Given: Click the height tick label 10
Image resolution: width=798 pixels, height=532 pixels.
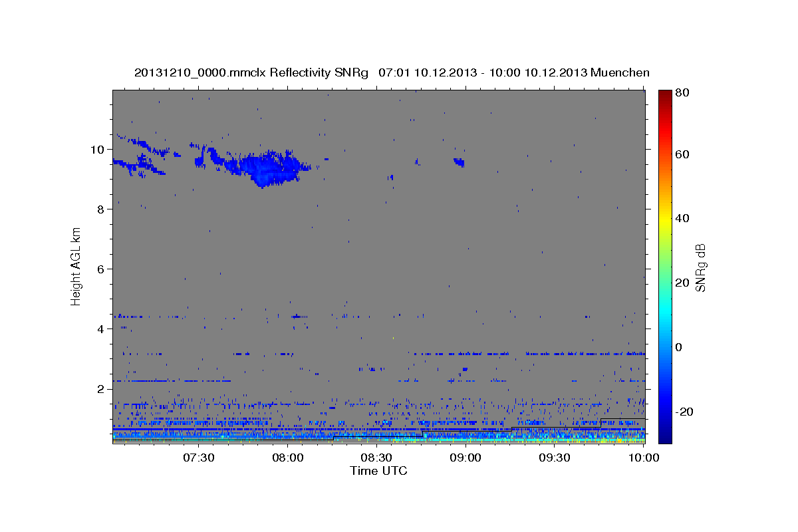Looking at the screenshot, I should click(x=97, y=149).
